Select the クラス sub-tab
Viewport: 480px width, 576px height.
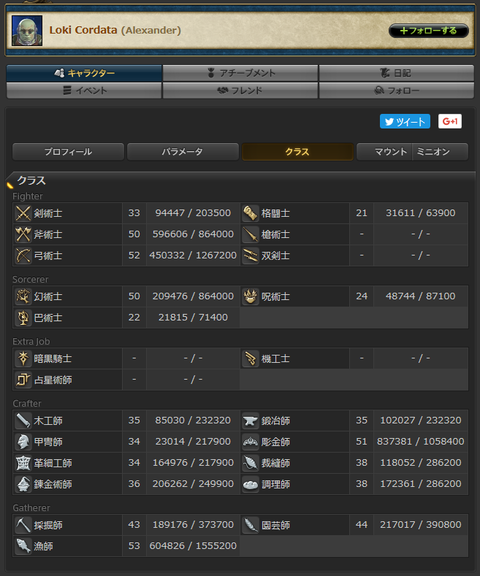click(297, 152)
